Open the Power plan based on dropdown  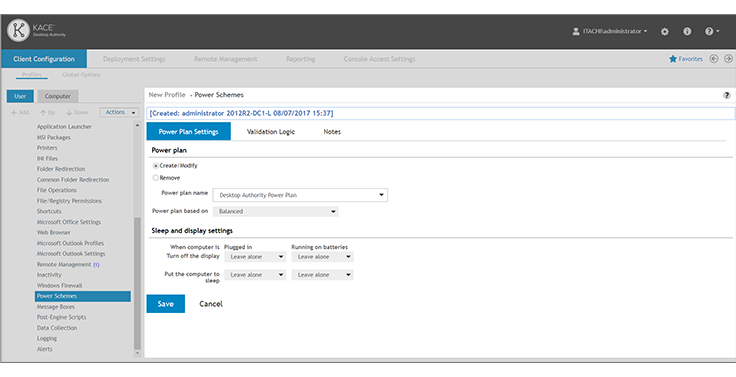276,212
